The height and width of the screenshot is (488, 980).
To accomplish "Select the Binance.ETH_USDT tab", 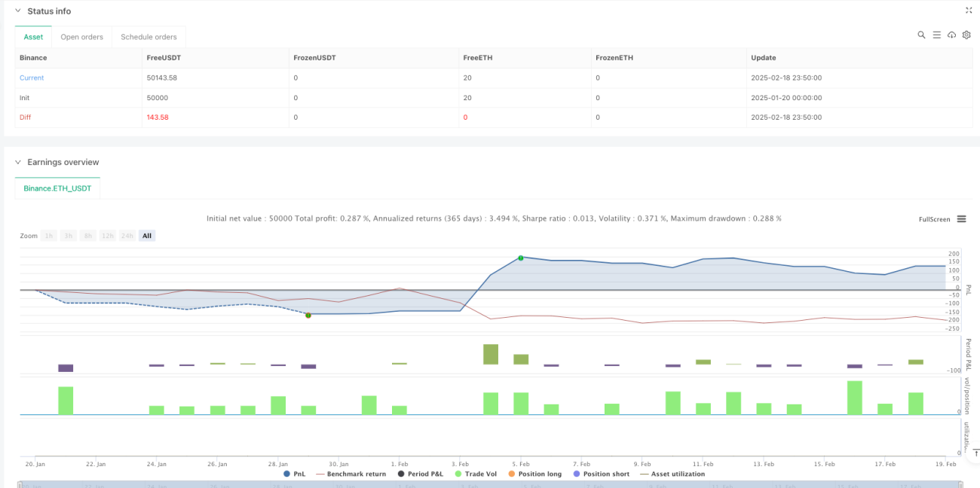I will point(57,188).
